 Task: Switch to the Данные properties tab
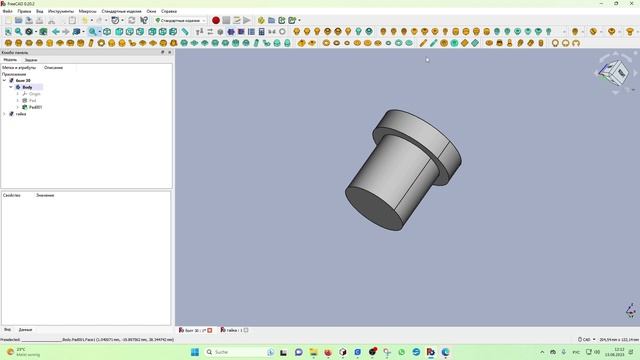(25, 329)
